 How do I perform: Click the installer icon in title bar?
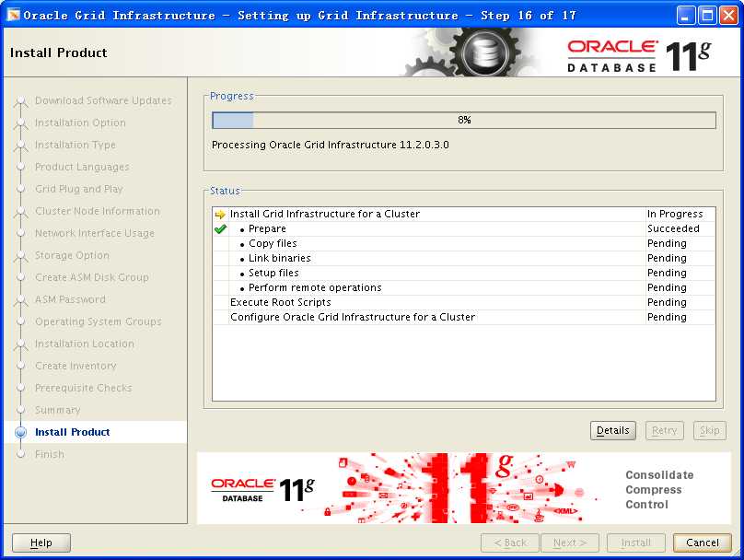tap(13, 15)
